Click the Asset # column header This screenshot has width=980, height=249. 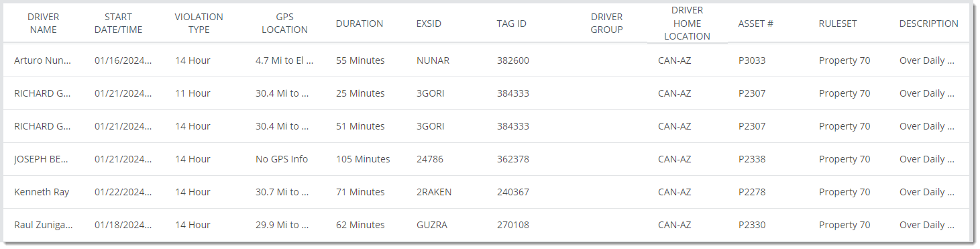pyautogui.click(x=756, y=23)
